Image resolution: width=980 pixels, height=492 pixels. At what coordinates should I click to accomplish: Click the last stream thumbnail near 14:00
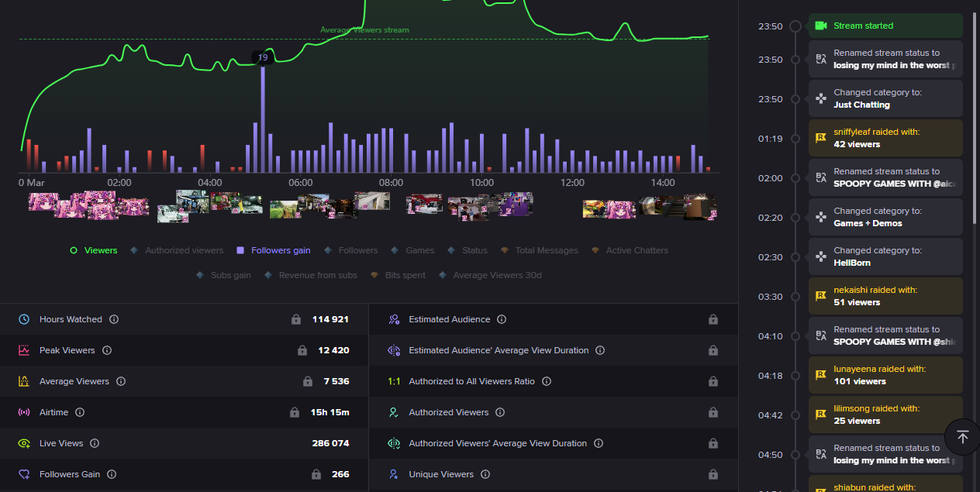coord(701,207)
